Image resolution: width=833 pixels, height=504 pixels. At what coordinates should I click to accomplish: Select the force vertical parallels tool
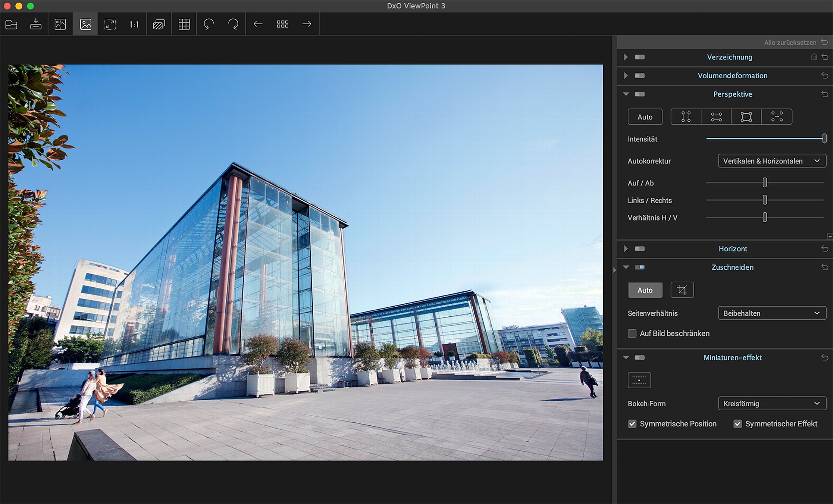tap(686, 117)
